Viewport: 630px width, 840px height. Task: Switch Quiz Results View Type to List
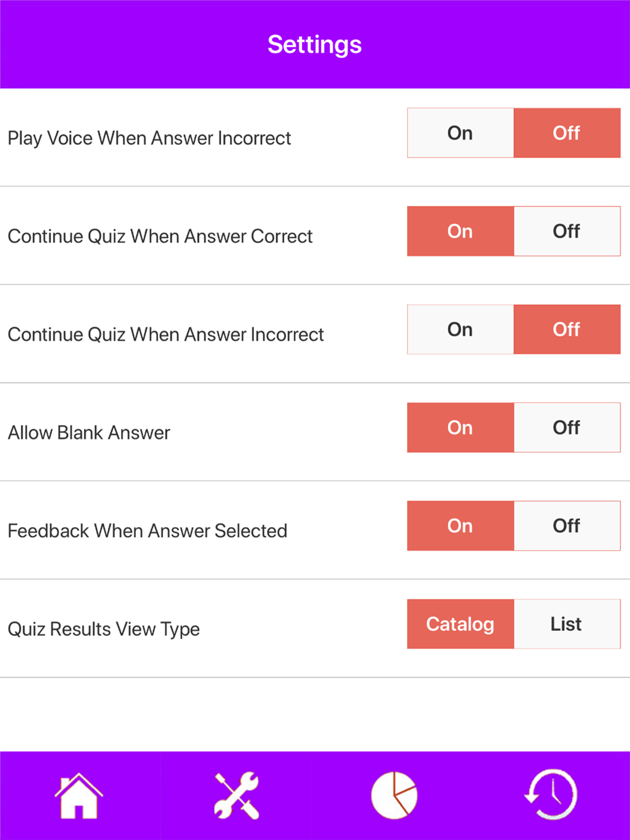[x=567, y=624]
